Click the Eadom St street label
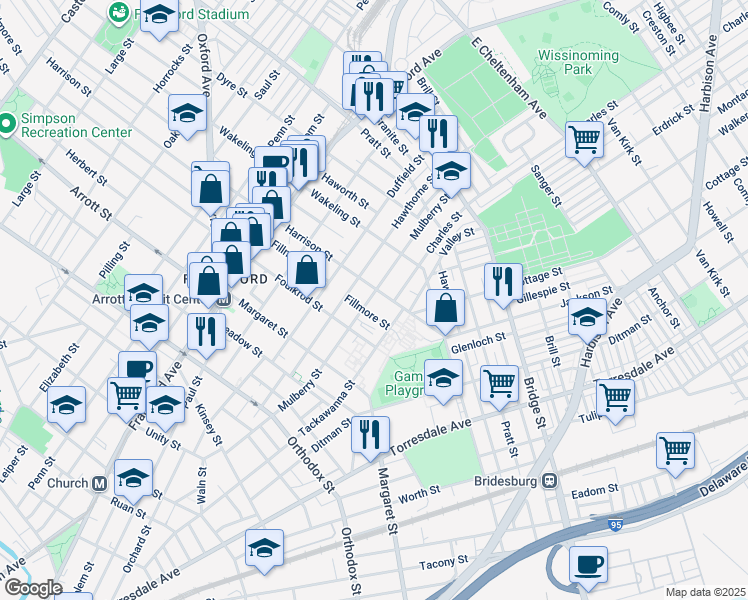 (x=595, y=491)
